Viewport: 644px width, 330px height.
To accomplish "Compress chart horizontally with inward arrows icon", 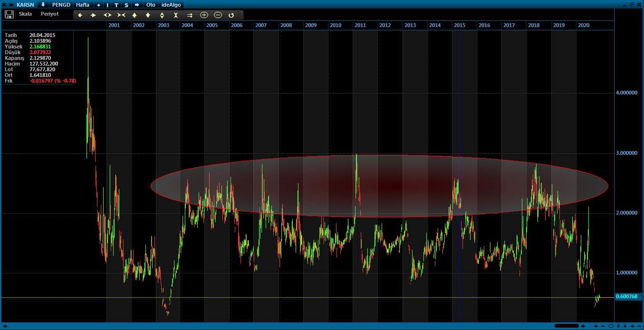I will point(121,15).
